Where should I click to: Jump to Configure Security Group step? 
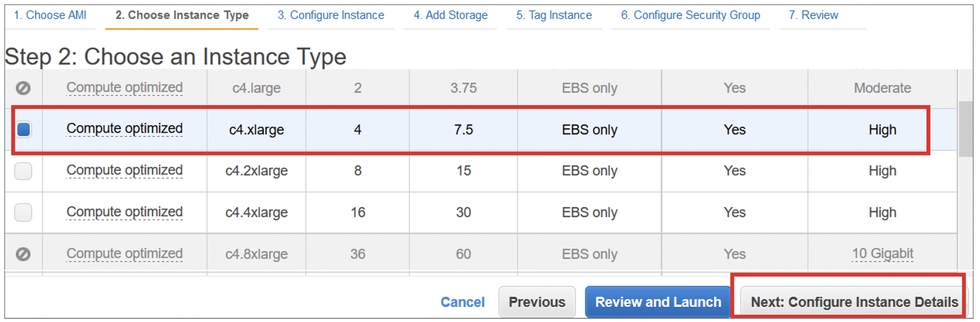click(x=690, y=15)
